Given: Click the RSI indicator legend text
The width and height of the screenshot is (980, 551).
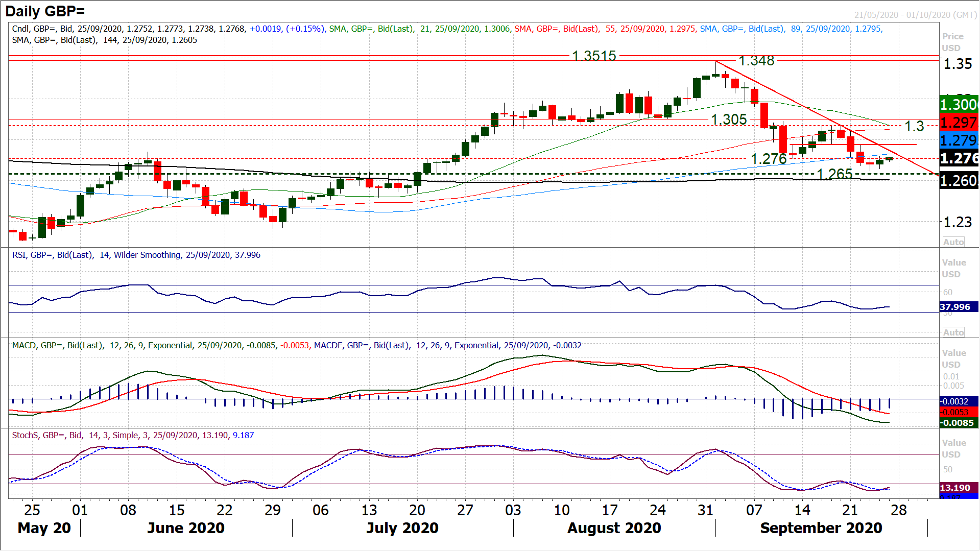Looking at the screenshot, I should pos(136,255).
